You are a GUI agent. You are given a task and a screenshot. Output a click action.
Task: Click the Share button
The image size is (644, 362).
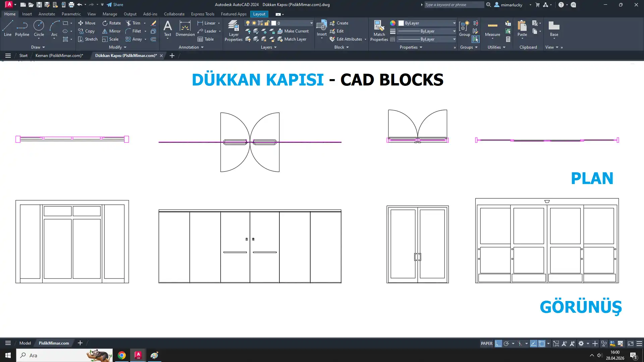[x=115, y=5]
